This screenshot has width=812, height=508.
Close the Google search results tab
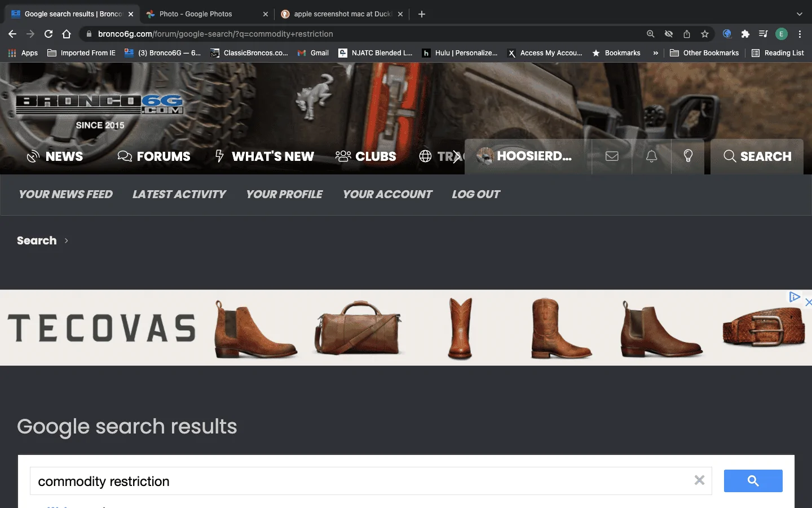click(131, 14)
